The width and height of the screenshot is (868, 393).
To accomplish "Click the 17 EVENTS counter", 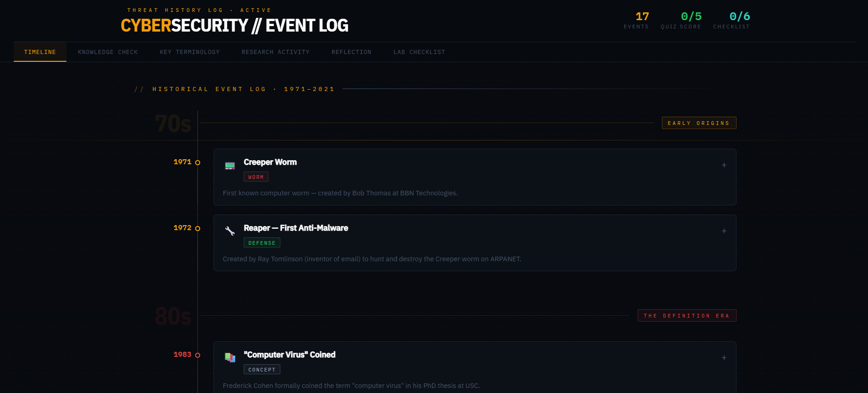I will [x=636, y=19].
